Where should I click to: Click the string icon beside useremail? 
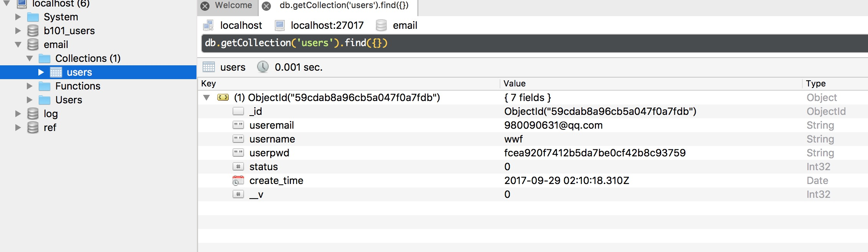click(238, 125)
